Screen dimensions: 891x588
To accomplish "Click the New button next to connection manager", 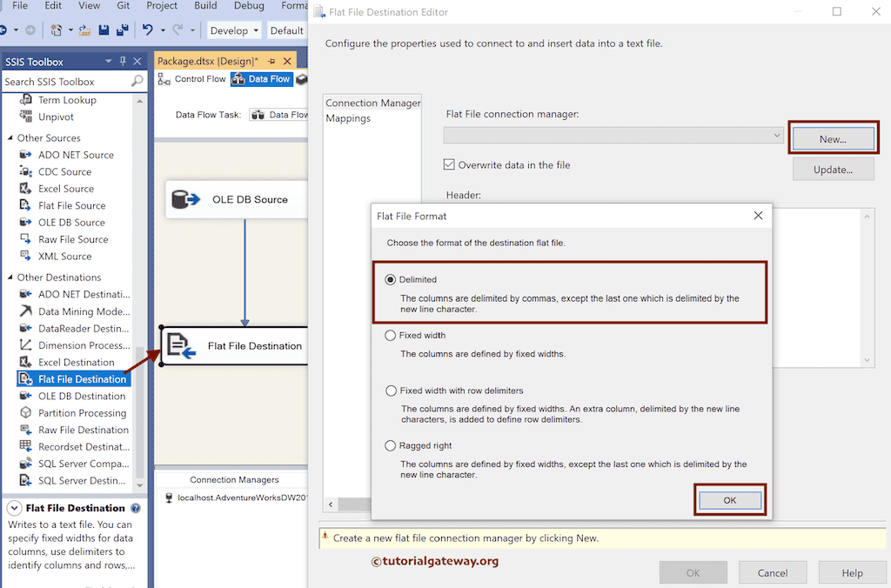I will pos(832,137).
